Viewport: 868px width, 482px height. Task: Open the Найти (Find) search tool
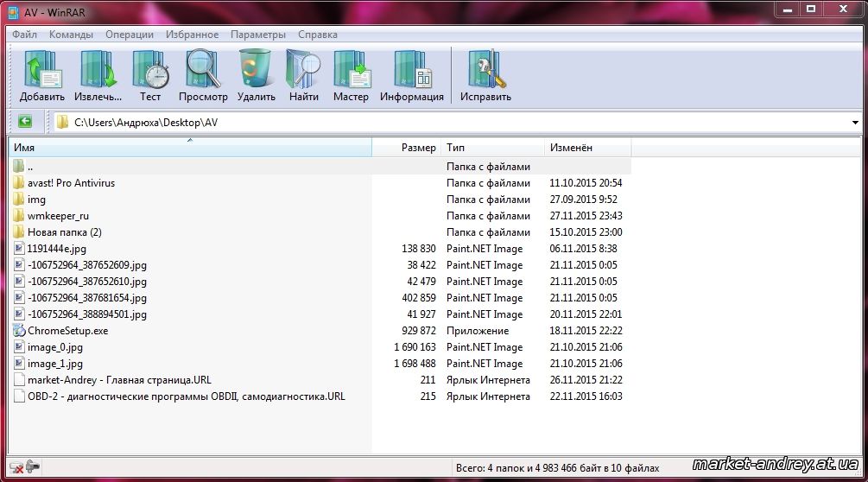tap(303, 75)
